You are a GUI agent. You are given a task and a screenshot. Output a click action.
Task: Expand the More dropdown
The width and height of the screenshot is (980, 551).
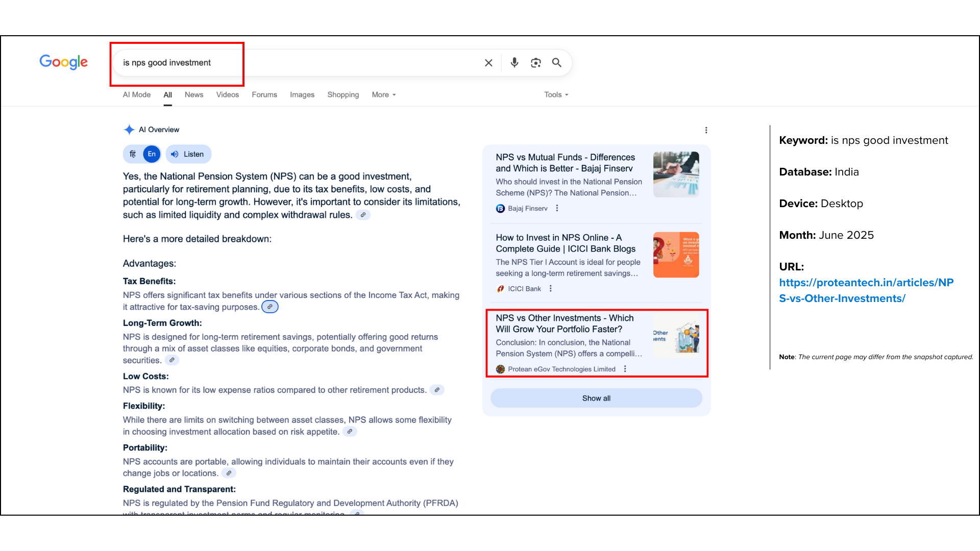(384, 95)
